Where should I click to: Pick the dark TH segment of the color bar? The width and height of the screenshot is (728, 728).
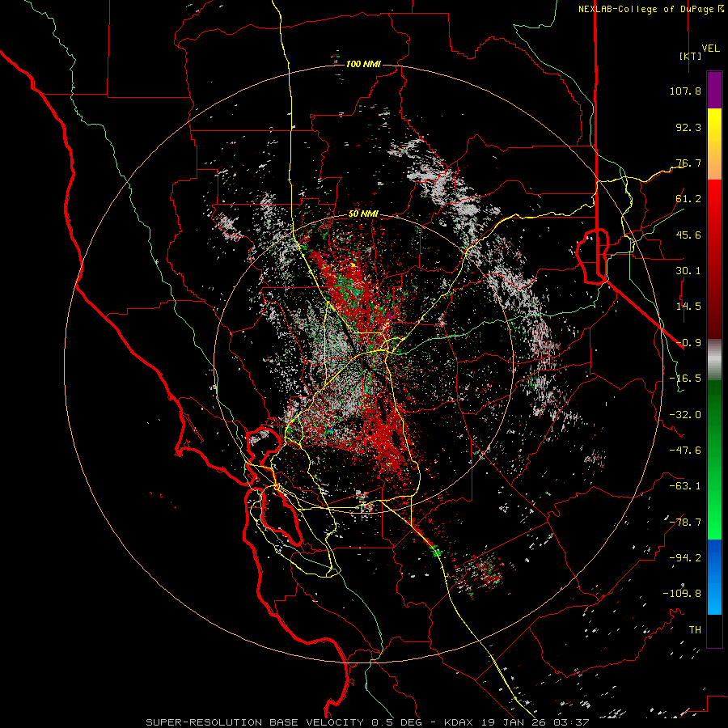[714, 630]
